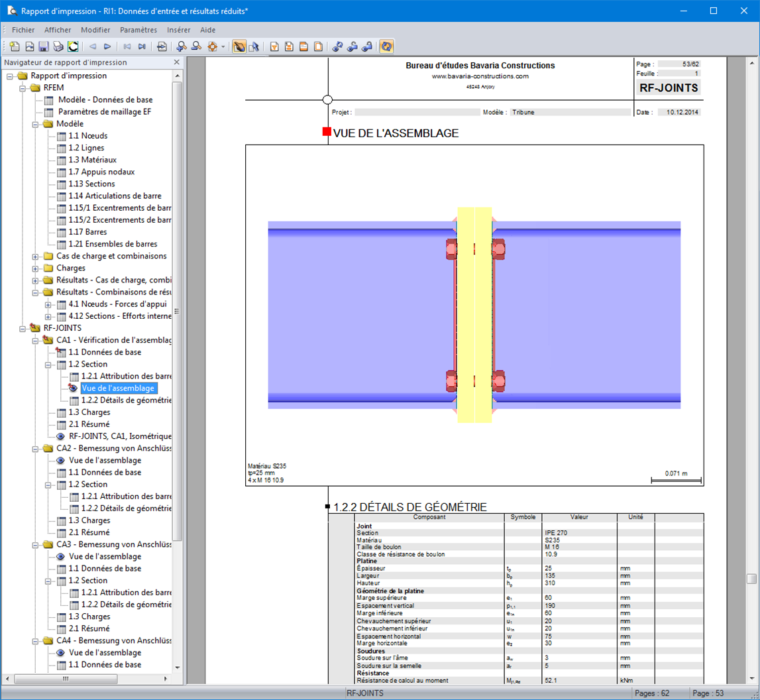Select RF-JOINTS, CA1, Isométrique view item
The image size is (760, 700).
[x=120, y=436]
